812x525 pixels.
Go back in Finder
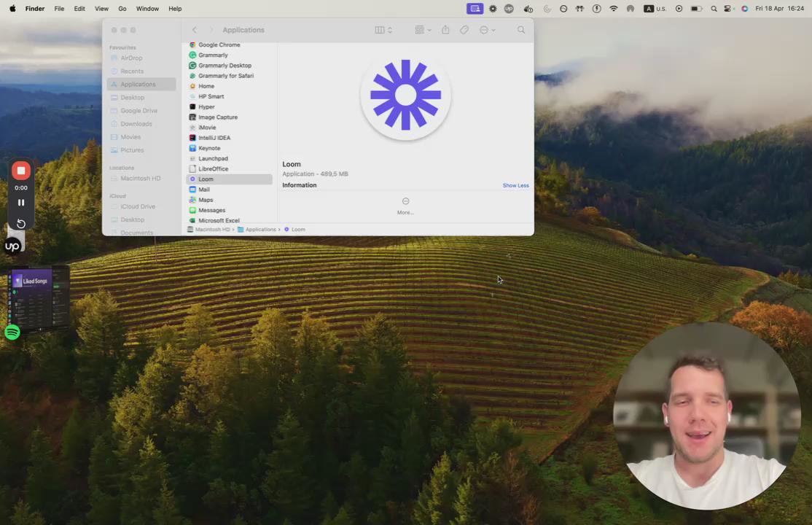tap(195, 30)
